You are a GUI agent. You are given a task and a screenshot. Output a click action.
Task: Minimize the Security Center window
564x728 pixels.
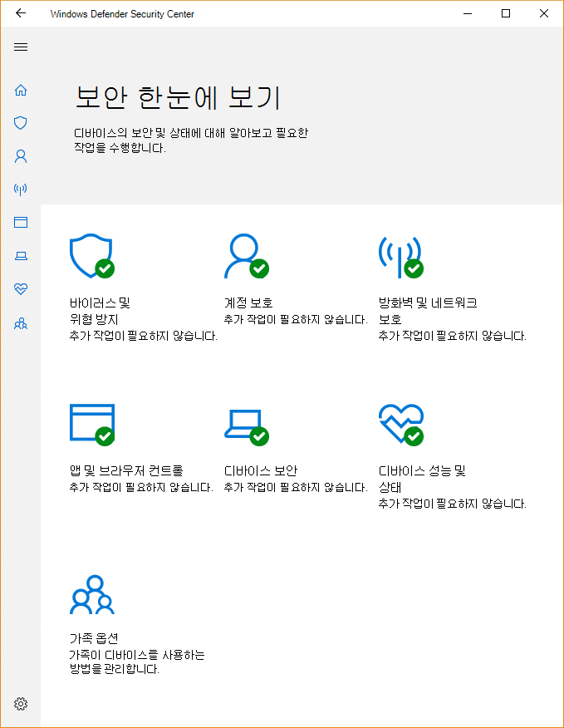point(468,13)
